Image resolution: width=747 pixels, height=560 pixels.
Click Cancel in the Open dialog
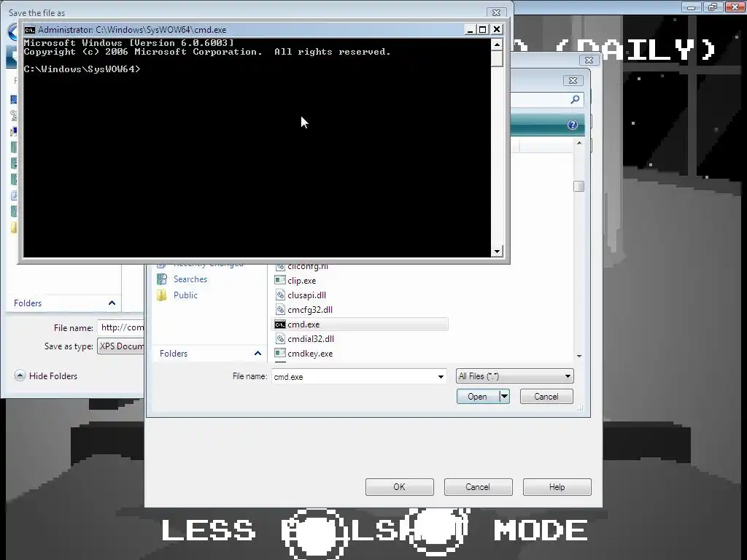[546, 397]
